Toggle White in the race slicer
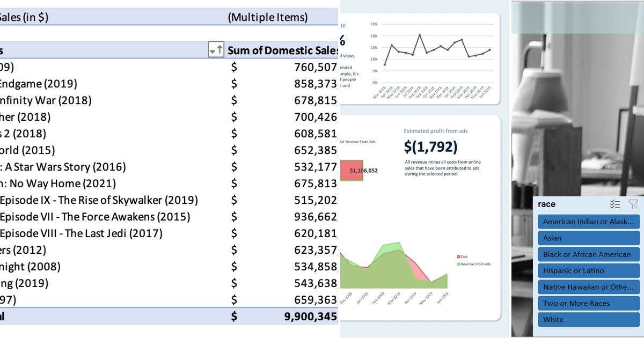This screenshot has width=644, height=338. (x=588, y=320)
